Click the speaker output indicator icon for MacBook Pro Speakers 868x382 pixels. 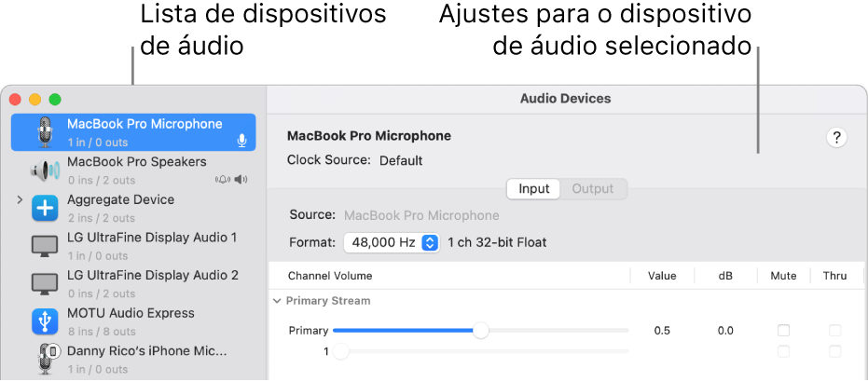(242, 179)
